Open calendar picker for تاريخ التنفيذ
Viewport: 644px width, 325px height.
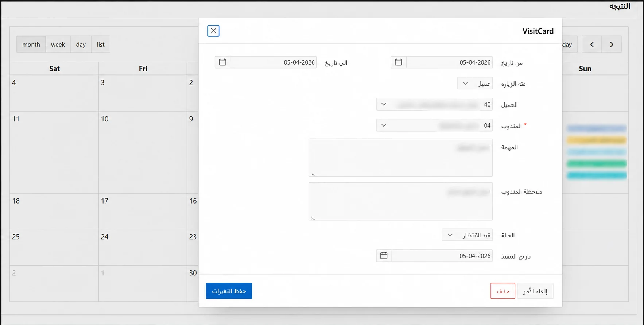pyautogui.click(x=384, y=256)
